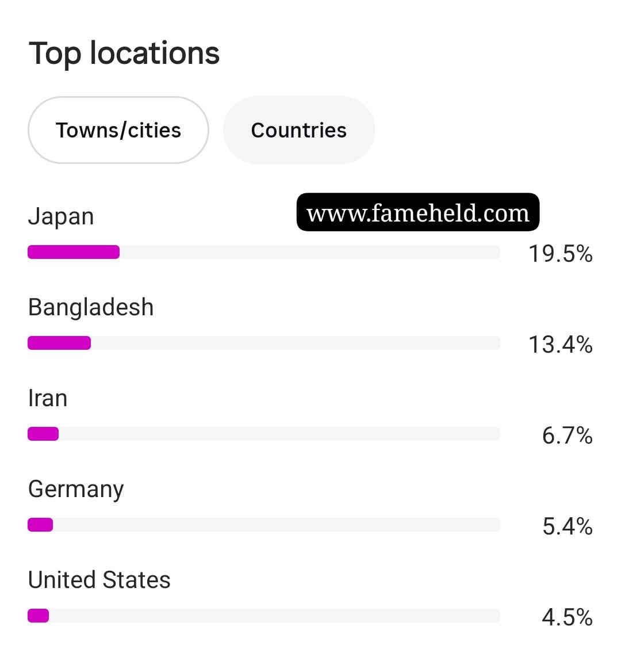Screen dimensions: 621x672
Task: Click the Iran country label
Action: (x=48, y=398)
